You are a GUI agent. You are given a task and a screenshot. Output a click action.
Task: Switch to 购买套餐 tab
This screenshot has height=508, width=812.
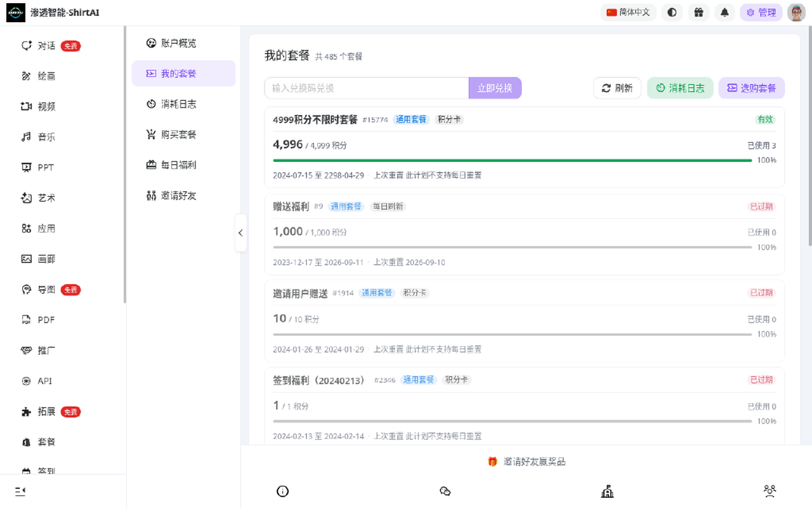183,135
